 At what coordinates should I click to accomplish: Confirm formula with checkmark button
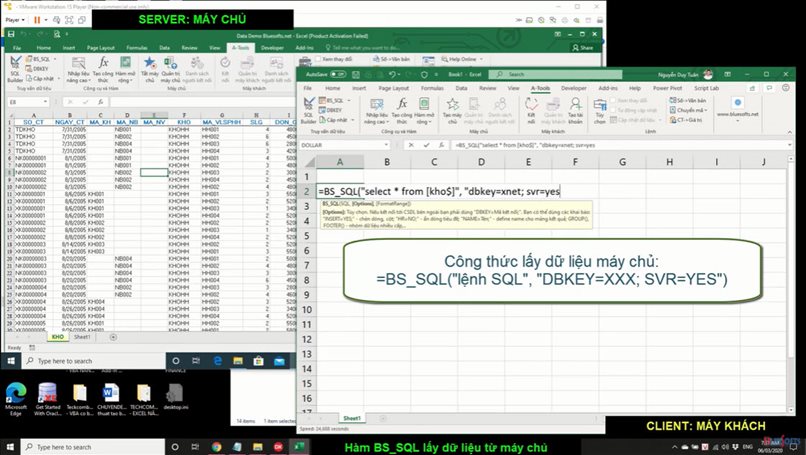[x=426, y=145]
